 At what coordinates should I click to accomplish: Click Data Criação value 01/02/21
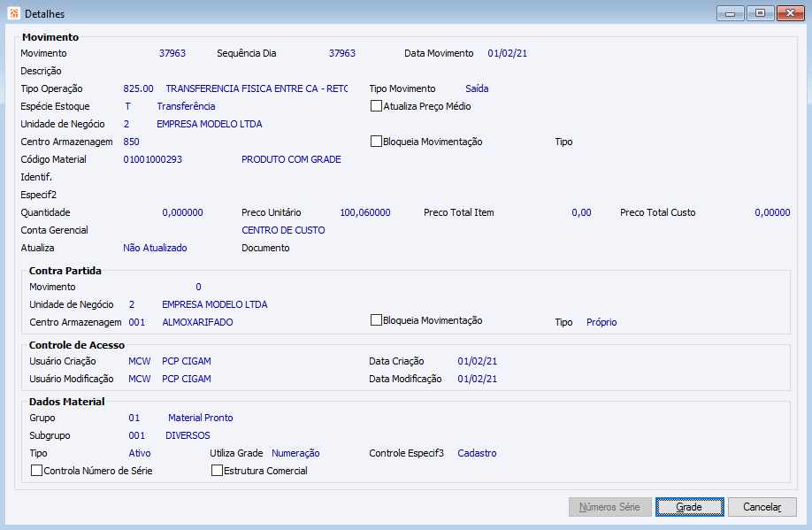click(477, 361)
